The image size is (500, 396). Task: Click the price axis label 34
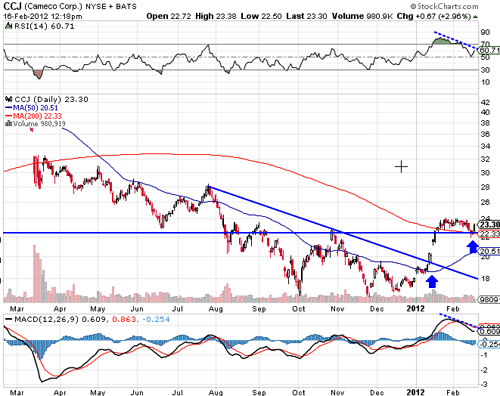pos(485,146)
